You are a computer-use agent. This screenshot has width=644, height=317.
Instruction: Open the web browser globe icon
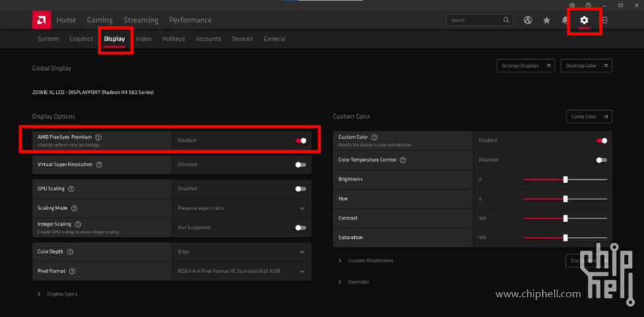point(528,20)
